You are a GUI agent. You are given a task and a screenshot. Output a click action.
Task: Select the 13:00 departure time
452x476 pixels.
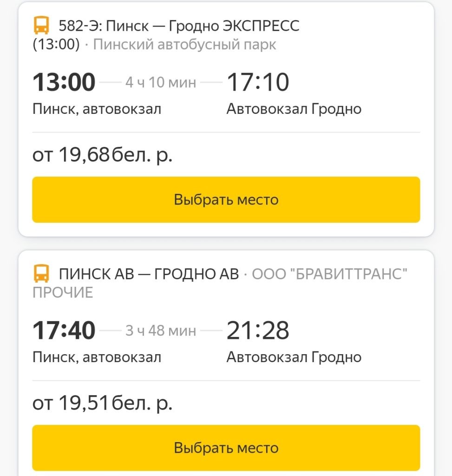(x=64, y=83)
